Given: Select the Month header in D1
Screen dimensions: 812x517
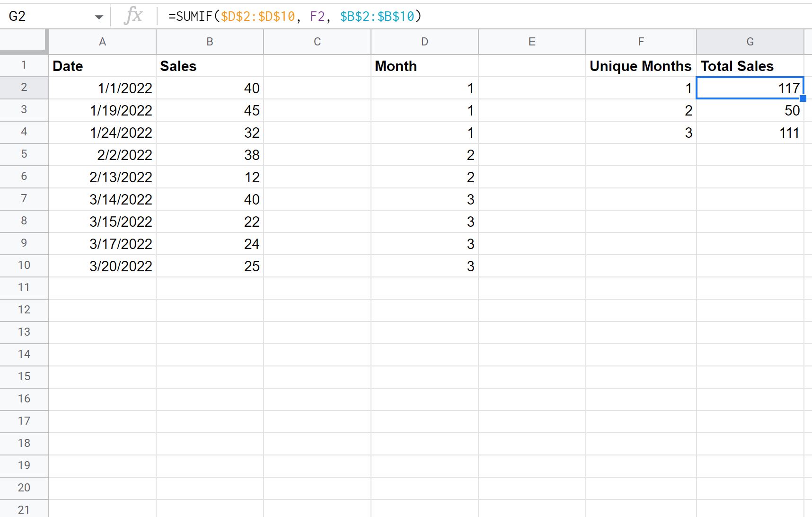Looking at the screenshot, I should coord(424,66).
